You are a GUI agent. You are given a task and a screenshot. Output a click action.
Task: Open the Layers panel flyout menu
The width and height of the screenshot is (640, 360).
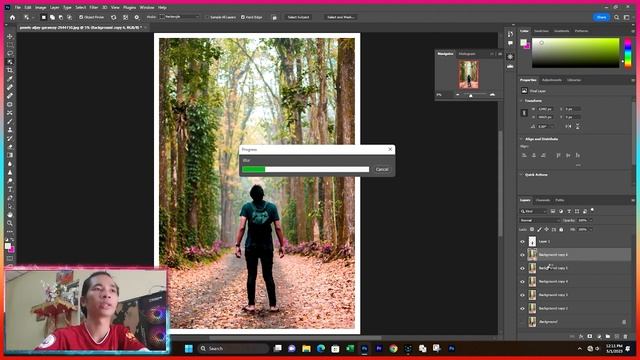click(633, 200)
